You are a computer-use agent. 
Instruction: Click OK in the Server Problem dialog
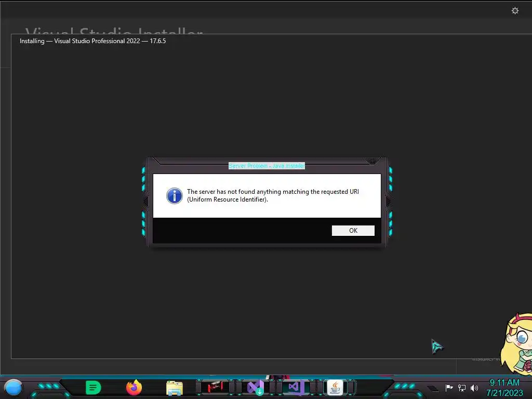[x=353, y=230]
